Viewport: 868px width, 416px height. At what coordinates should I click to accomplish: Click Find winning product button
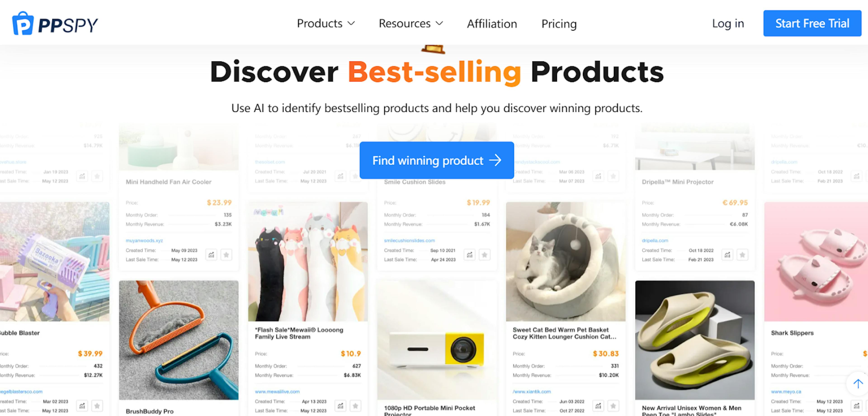[437, 160]
